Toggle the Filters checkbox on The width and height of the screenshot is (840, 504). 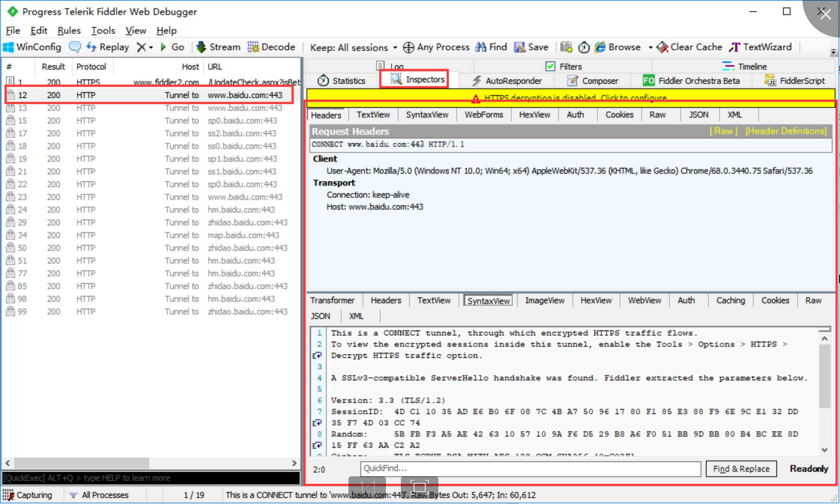[x=549, y=66]
